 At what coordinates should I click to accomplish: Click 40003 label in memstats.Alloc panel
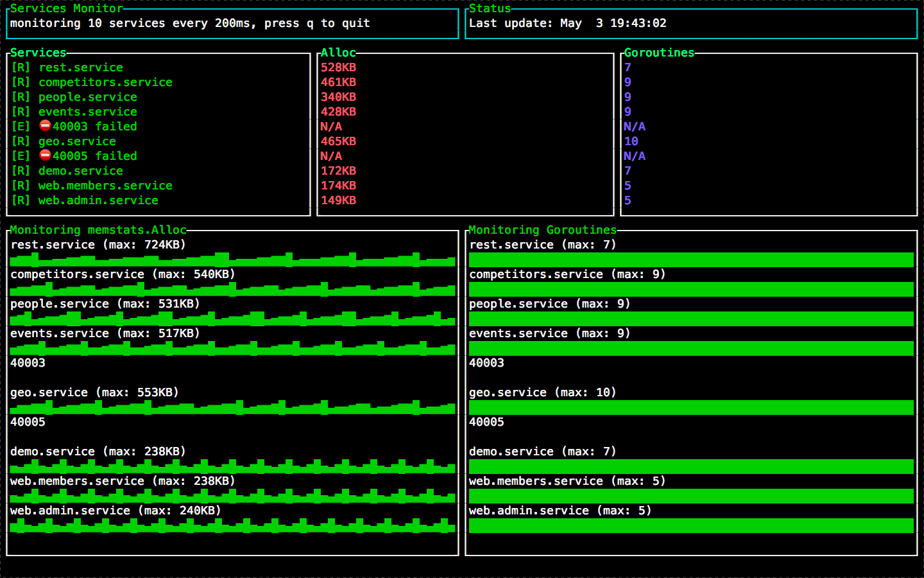(28, 363)
